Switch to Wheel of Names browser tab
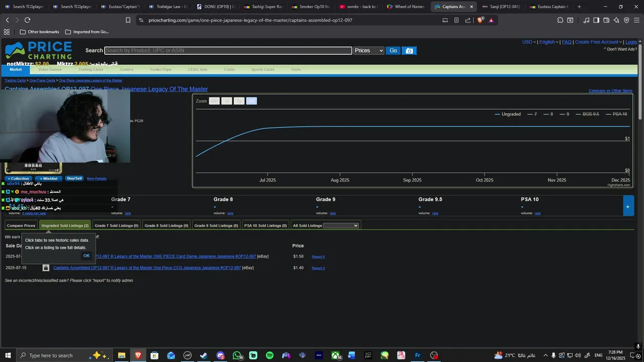 pyautogui.click(x=406, y=7)
